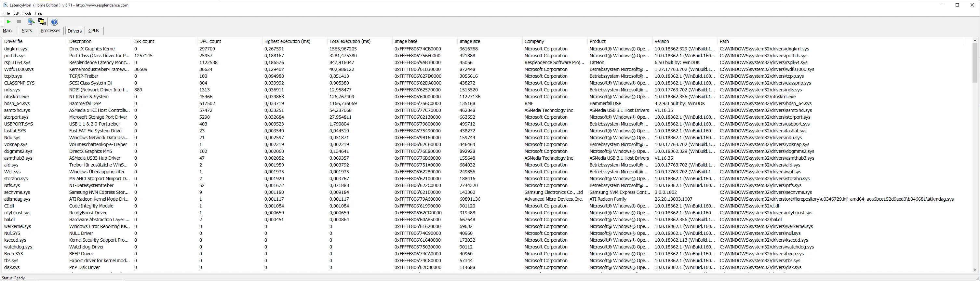Select the Wdf01000.sys driver row
Viewport: 980px width, 281px height.
(x=484, y=69)
